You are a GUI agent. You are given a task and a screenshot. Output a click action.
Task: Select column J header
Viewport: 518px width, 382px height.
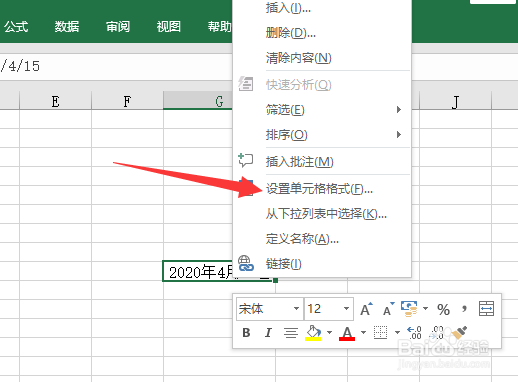455,101
